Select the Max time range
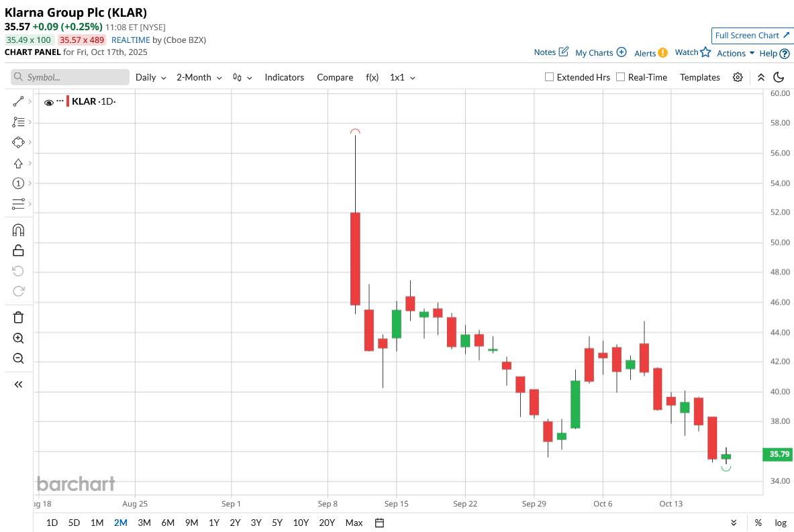794x532 pixels. click(x=354, y=523)
